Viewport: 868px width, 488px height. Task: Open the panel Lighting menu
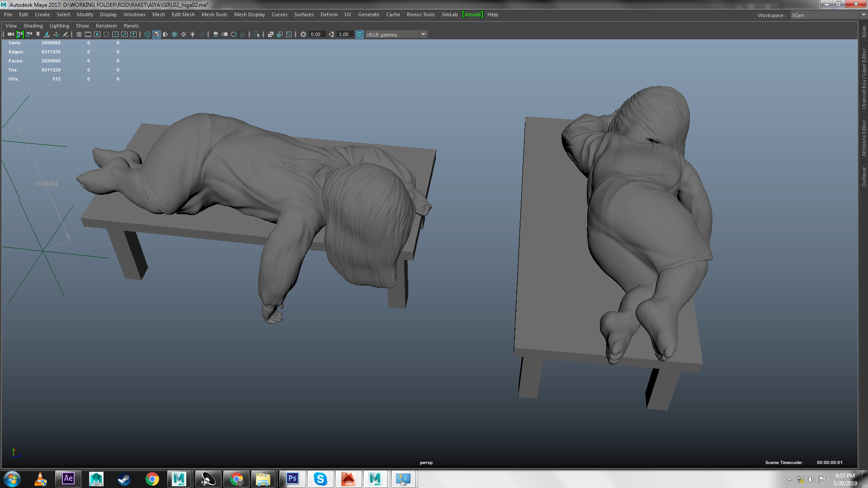coord(59,26)
